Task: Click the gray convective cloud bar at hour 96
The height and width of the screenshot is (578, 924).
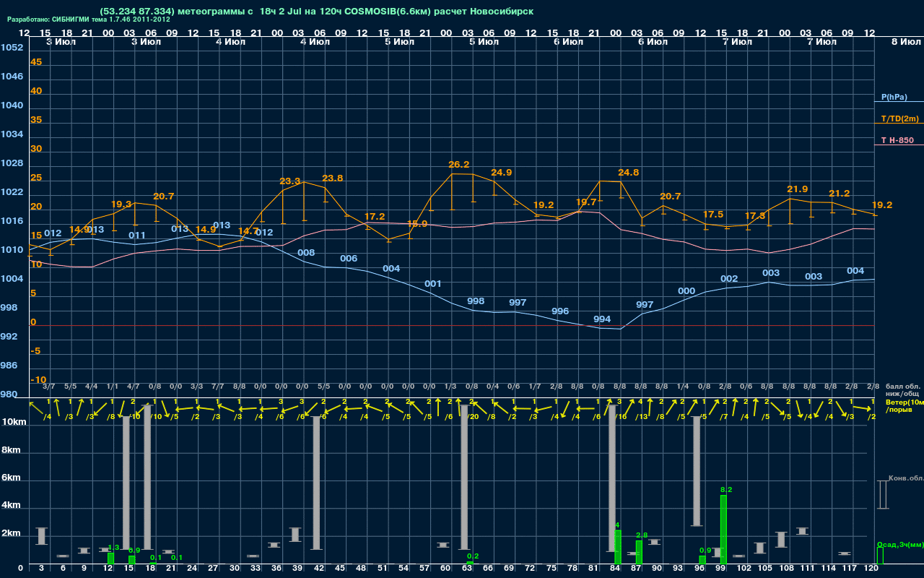Action: point(697,471)
